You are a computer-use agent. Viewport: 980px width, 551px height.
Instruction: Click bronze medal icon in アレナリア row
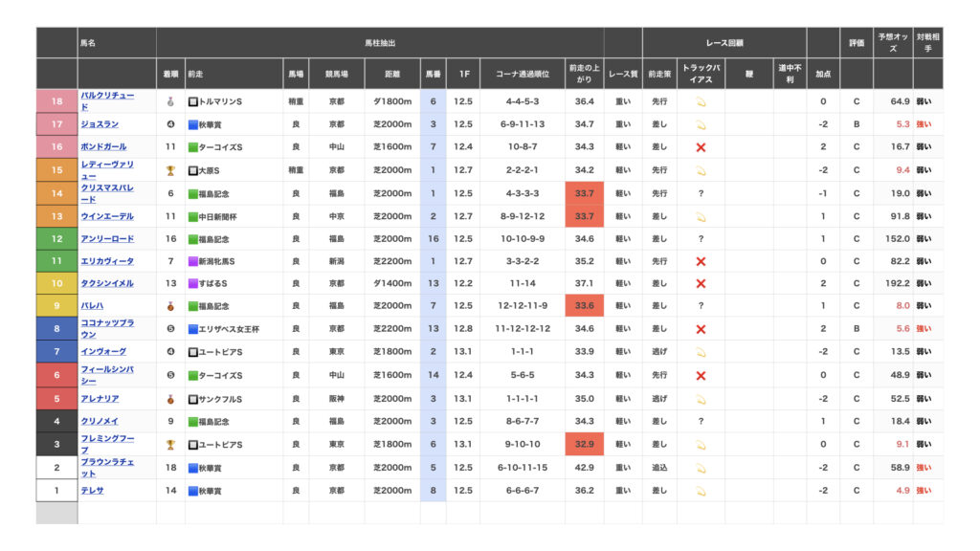(x=171, y=399)
